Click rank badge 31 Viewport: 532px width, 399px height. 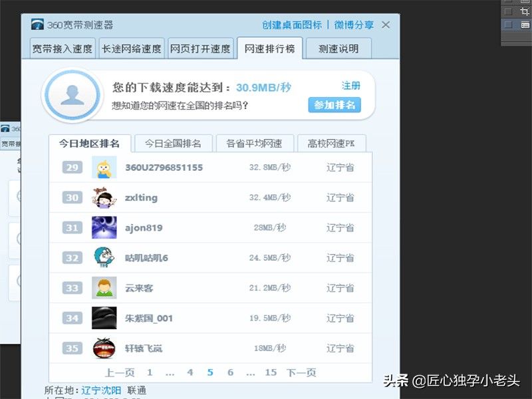point(72,227)
